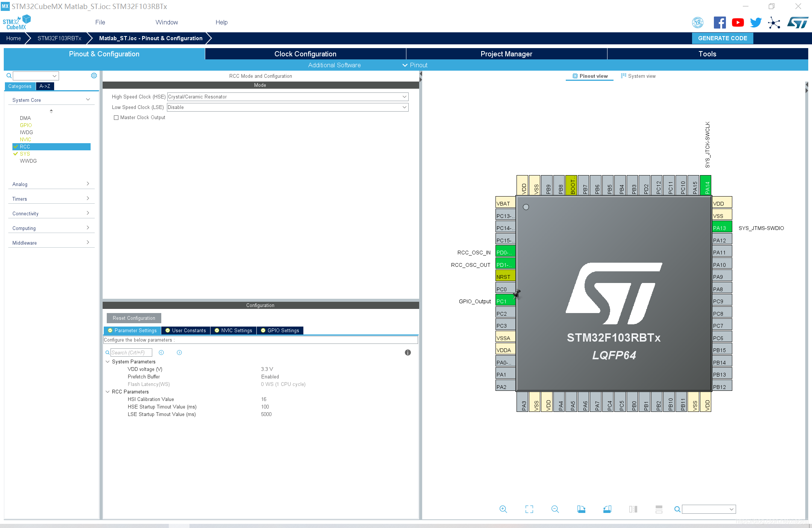Open the category settings gear icon

click(x=94, y=76)
